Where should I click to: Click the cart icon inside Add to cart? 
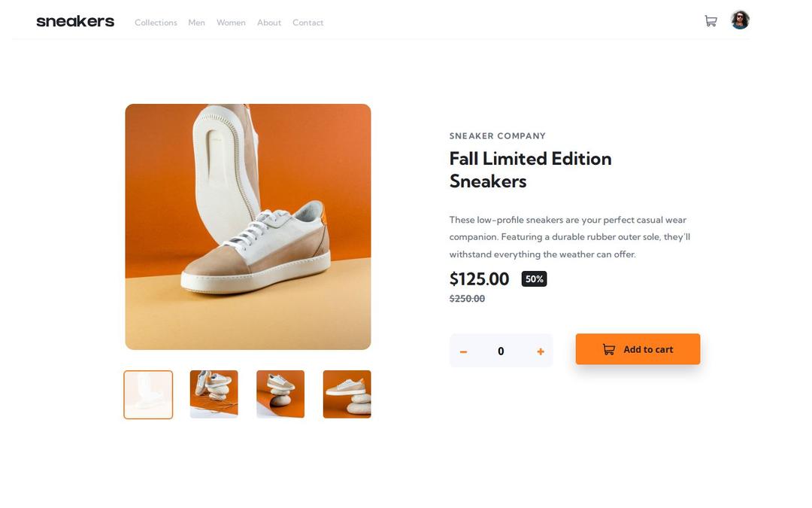point(609,349)
